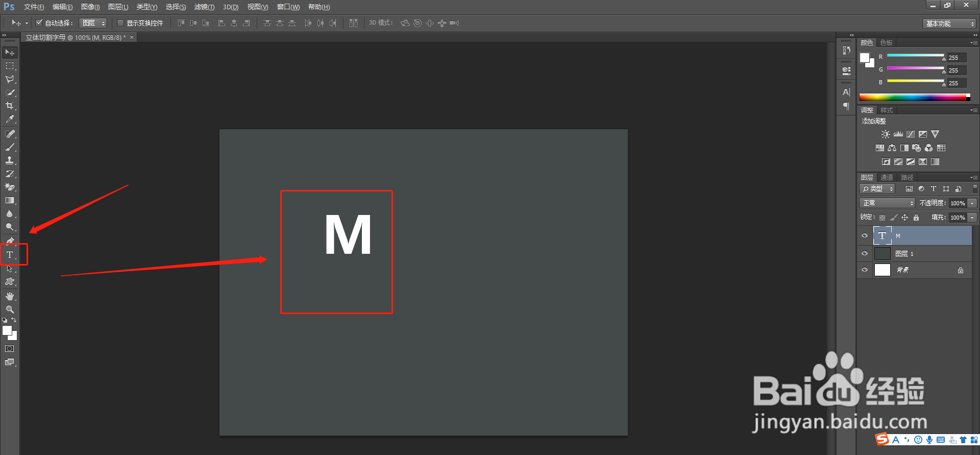Open the 编辑 menu
The image size is (980, 455).
(62, 7)
